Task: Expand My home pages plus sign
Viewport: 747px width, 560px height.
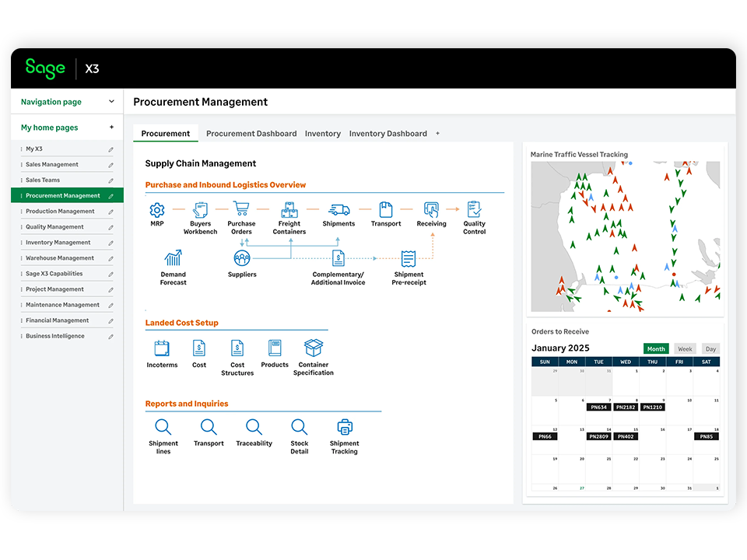Action: point(111,128)
